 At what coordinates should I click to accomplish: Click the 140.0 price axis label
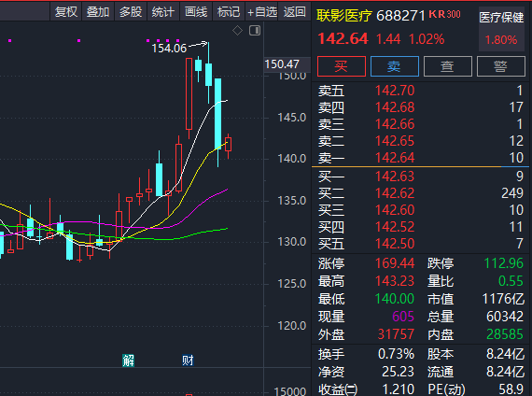pos(292,159)
